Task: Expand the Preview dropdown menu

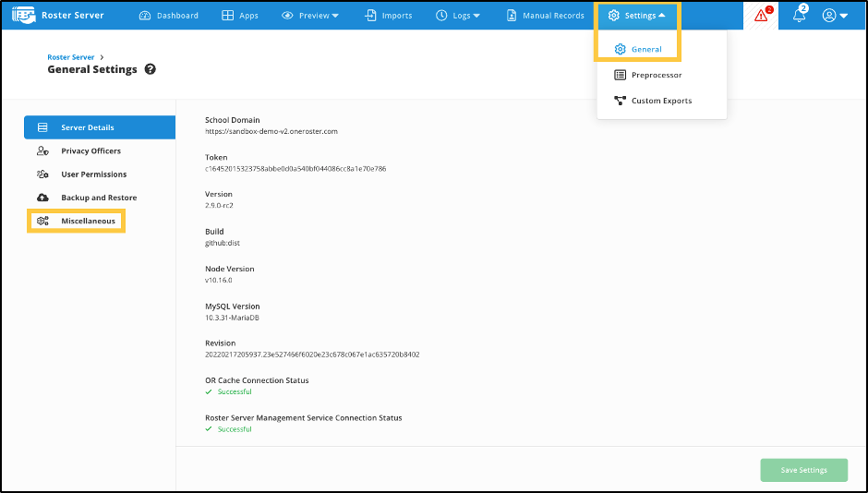Action: click(x=310, y=16)
